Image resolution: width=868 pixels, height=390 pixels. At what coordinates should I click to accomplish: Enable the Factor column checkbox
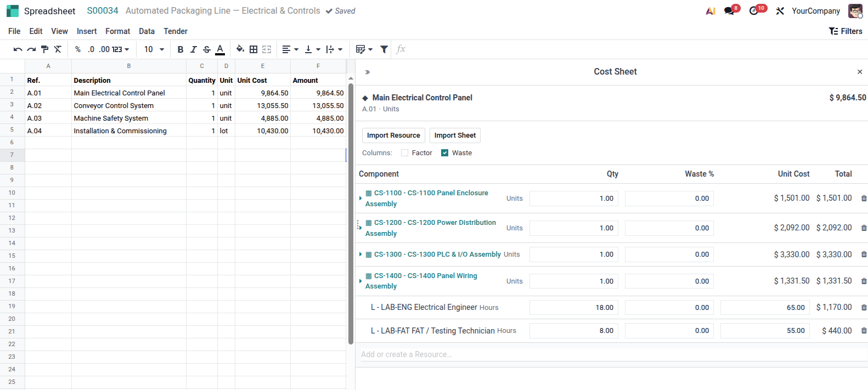point(404,153)
